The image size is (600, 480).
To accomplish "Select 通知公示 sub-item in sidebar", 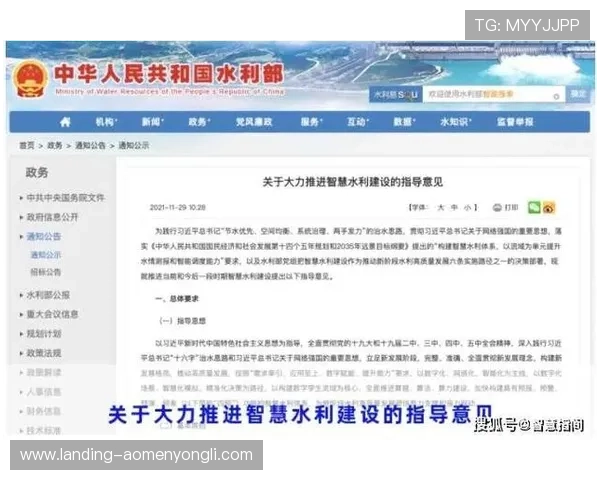I will 46,255.
